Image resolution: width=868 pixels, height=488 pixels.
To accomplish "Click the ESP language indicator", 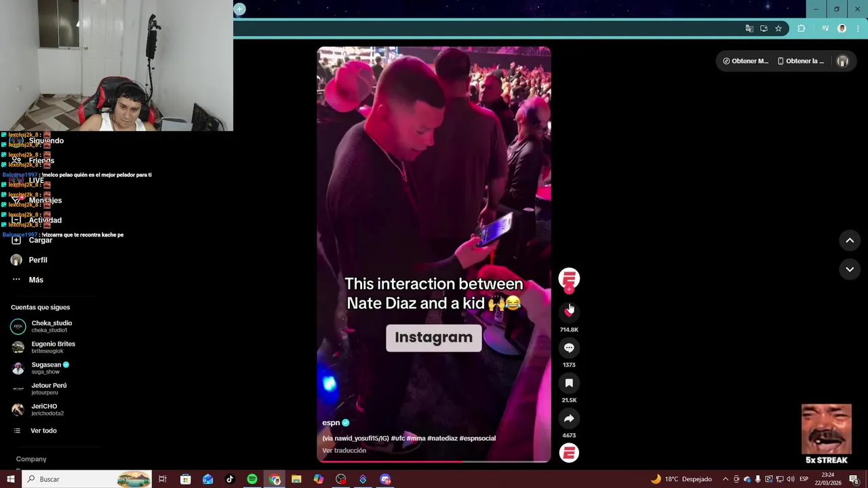I will (x=804, y=479).
